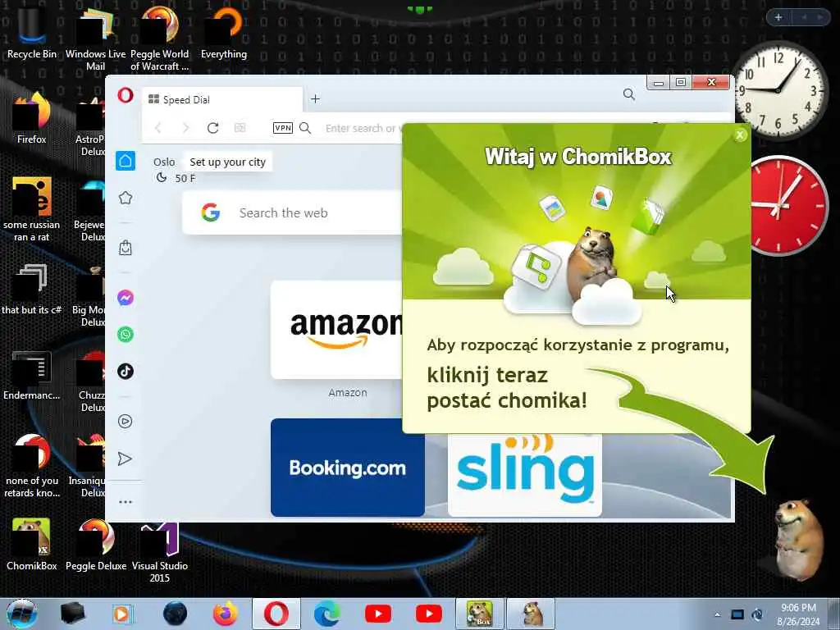Click the Google Search the web box
The width and height of the screenshot is (840, 630).
293,212
